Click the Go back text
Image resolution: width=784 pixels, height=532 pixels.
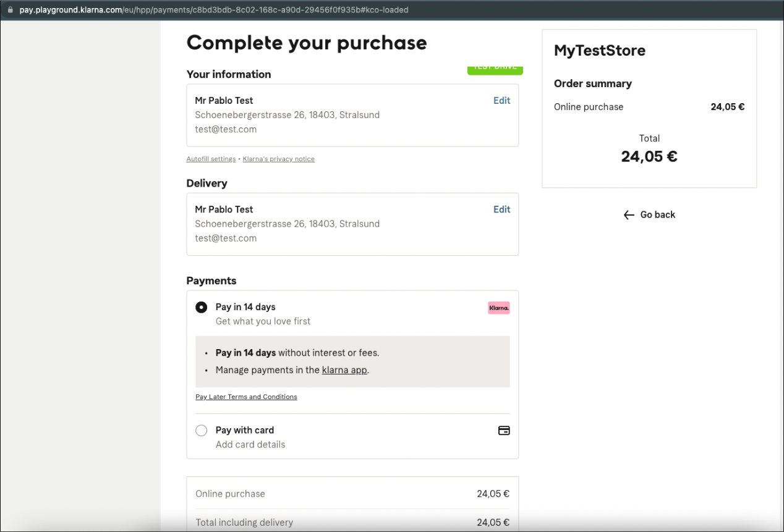point(657,215)
